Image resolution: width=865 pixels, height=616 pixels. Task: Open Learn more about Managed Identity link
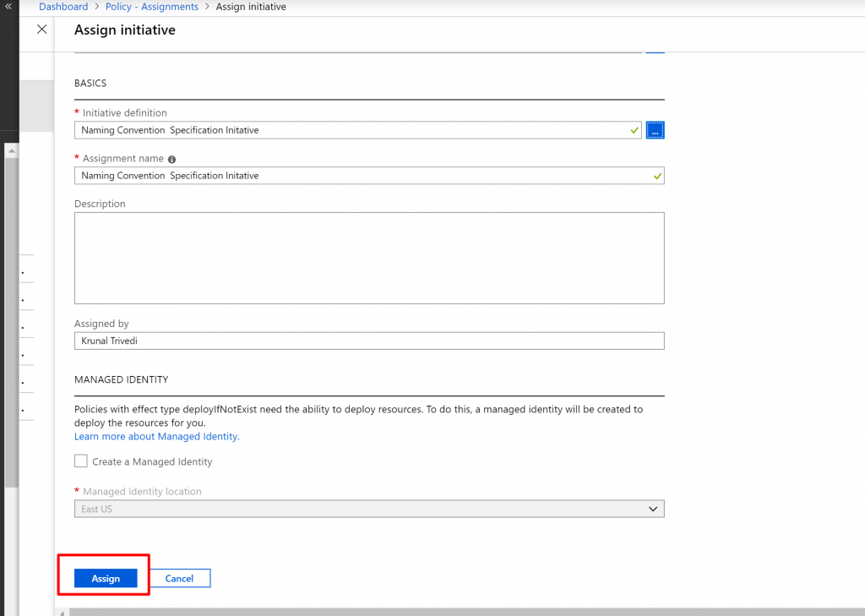coord(156,437)
